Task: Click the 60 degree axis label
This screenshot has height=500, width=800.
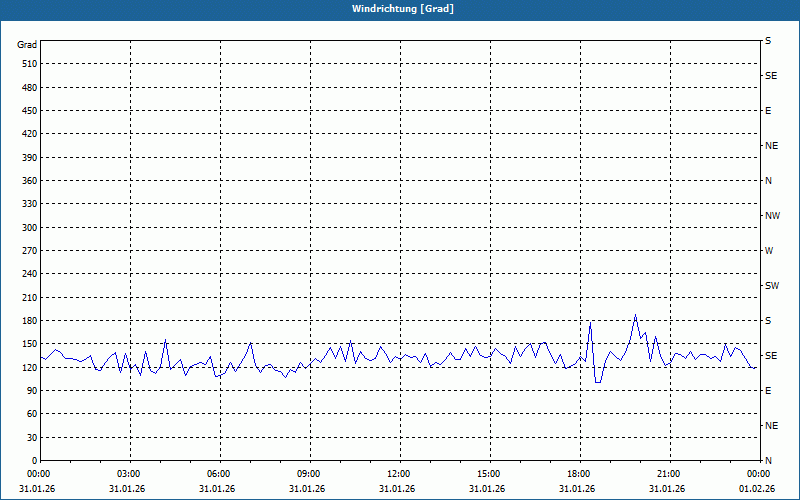Action: pos(32,414)
